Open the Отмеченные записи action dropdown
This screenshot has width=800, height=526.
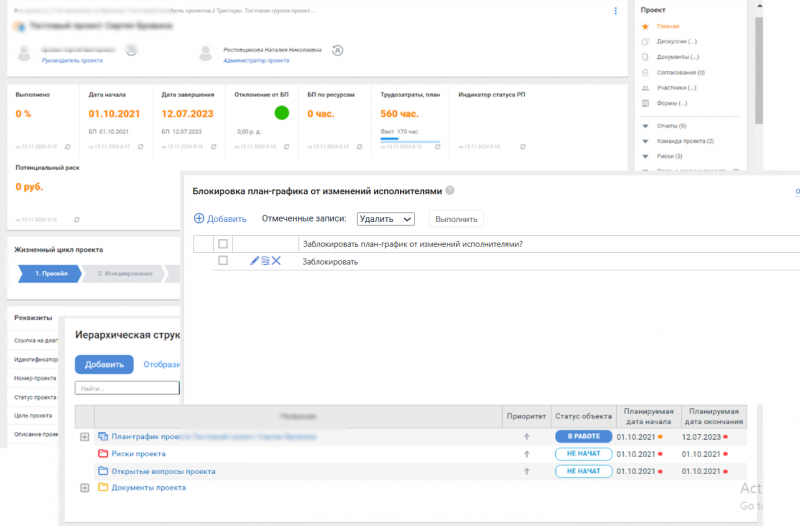pyautogui.click(x=385, y=218)
